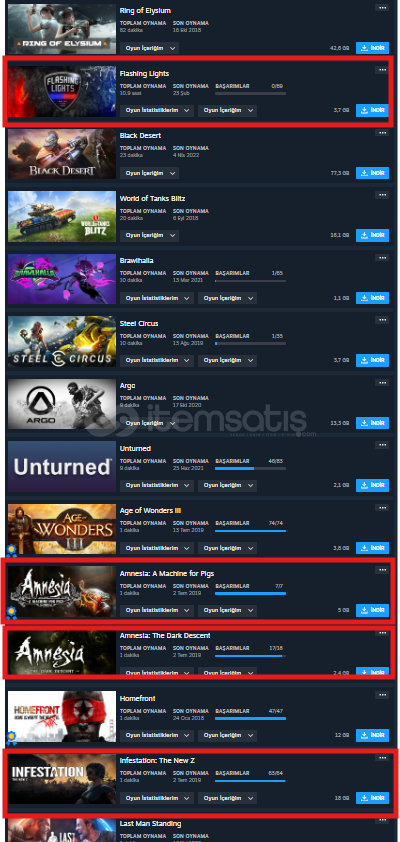Click the achievement badge on Homefront thumbnail
This screenshot has height=842, width=400.
(x=11, y=737)
